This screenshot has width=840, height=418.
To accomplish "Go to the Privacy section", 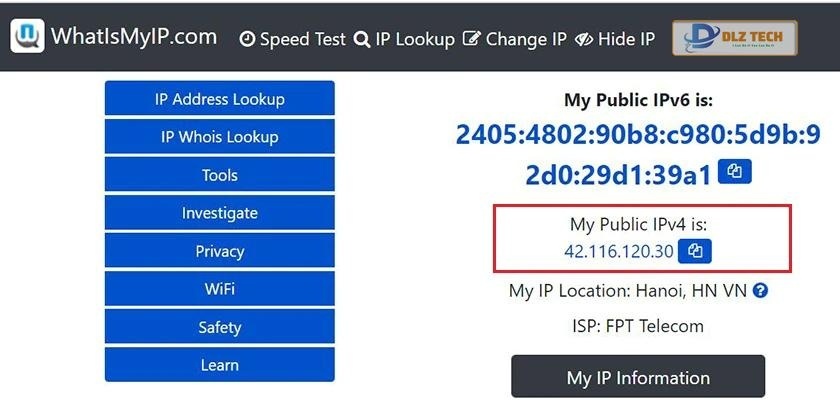I will point(219,251).
